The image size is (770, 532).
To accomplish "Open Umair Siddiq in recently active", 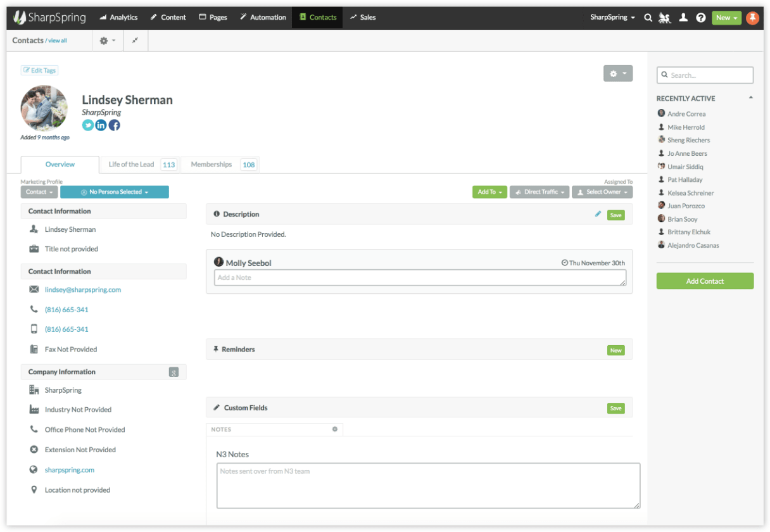I will pos(685,167).
